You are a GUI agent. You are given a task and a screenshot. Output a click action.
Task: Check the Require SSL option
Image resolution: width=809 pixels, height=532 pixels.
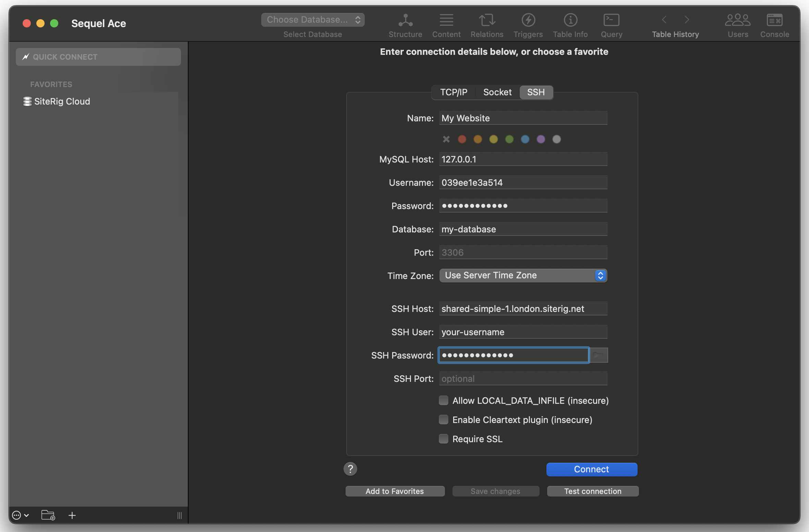coord(444,439)
